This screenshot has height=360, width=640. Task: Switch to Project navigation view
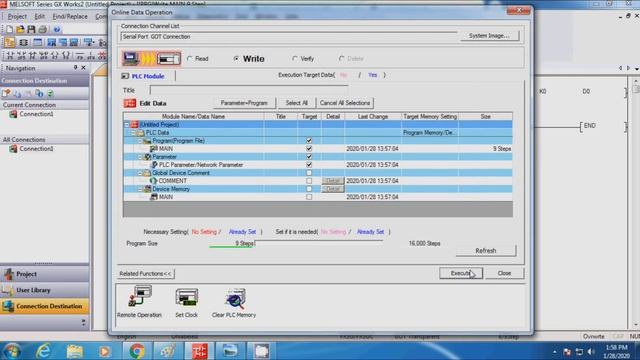click(x=44, y=274)
